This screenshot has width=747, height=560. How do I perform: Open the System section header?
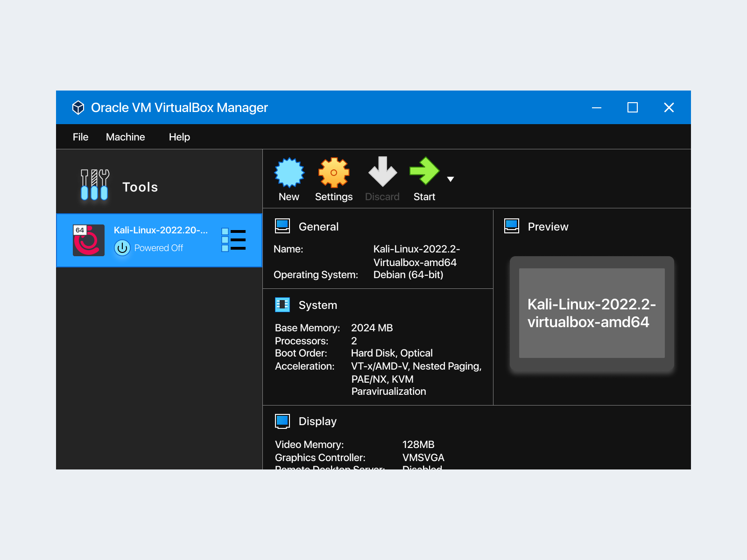point(318,305)
